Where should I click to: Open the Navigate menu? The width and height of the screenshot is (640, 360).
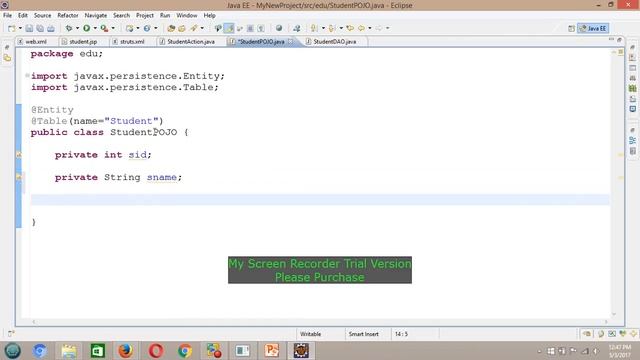(x=96, y=15)
